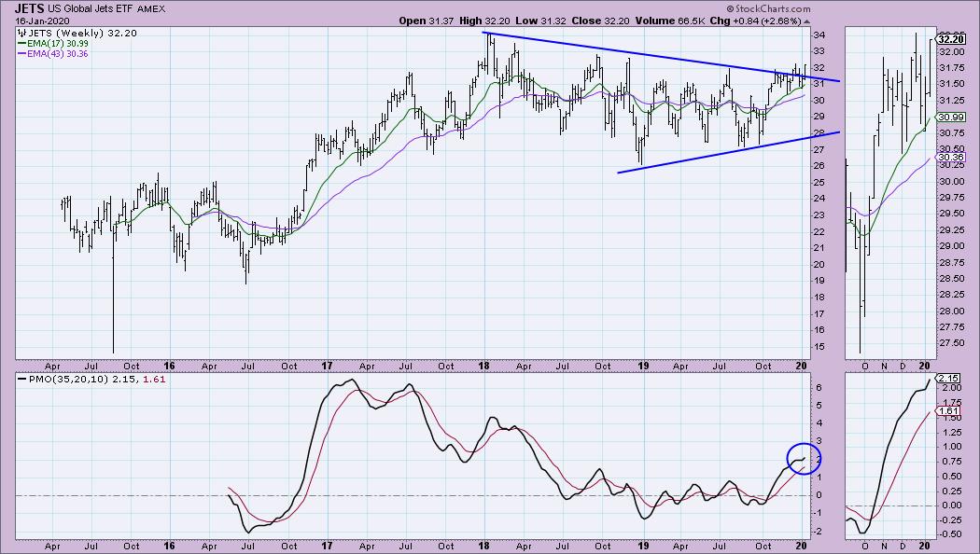The height and width of the screenshot is (554, 980).
Task: Click the '17' year marker under price chart
Action: (327, 366)
